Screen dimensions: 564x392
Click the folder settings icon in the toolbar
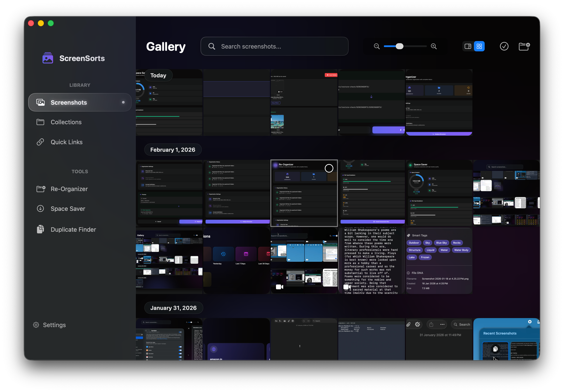click(x=524, y=46)
